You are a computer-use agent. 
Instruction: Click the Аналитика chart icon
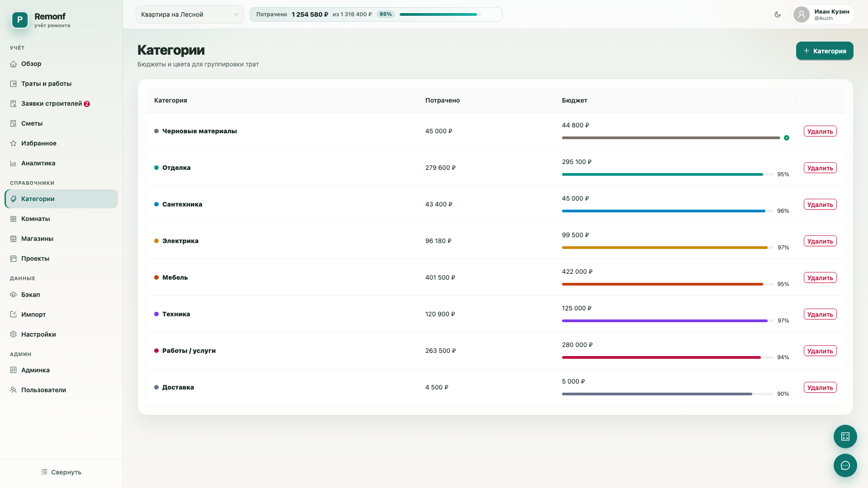pyautogui.click(x=14, y=163)
